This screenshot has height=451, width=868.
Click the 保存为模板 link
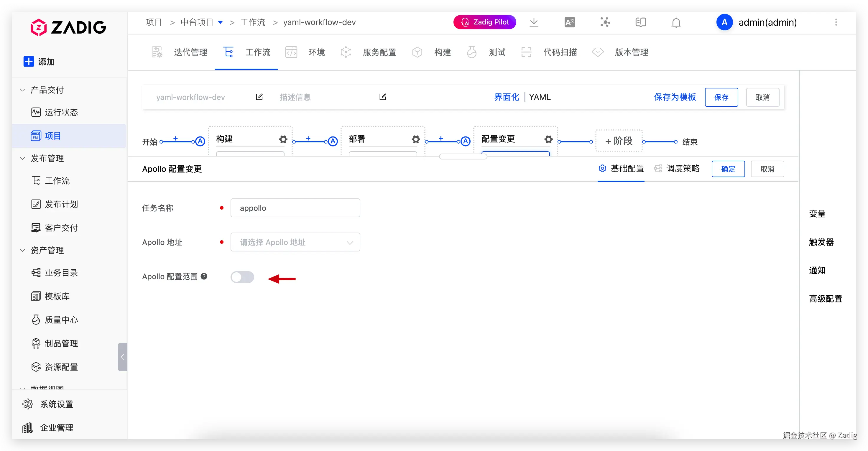pyautogui.click(x=675, y=97)
